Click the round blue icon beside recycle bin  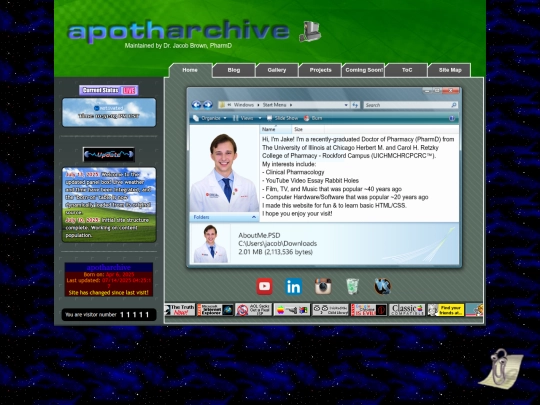382,287
